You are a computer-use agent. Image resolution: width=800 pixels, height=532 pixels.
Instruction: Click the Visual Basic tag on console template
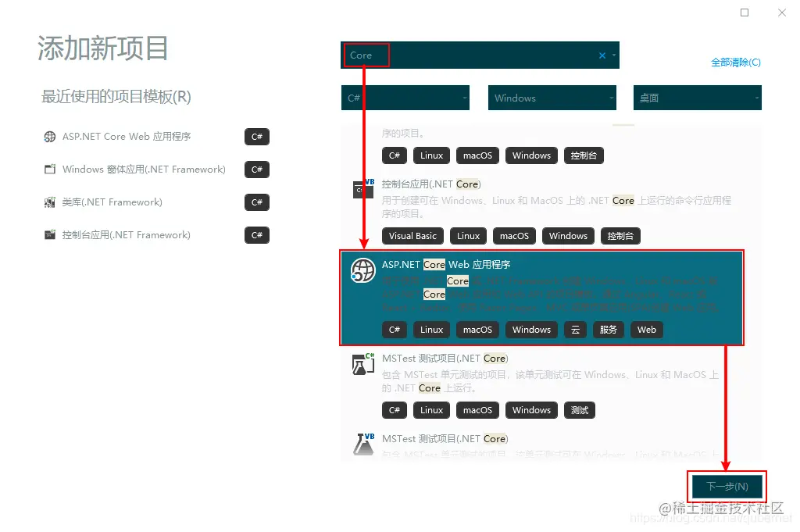[412, 236]
